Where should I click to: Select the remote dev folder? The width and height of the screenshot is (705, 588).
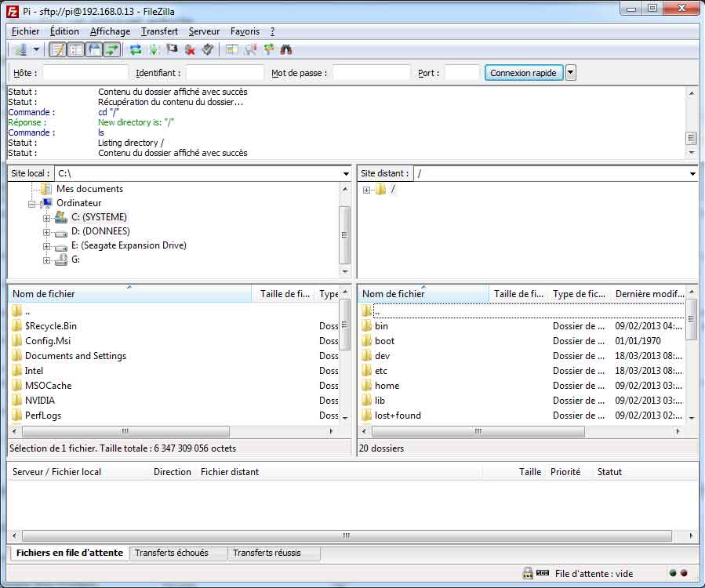[382, 356]
